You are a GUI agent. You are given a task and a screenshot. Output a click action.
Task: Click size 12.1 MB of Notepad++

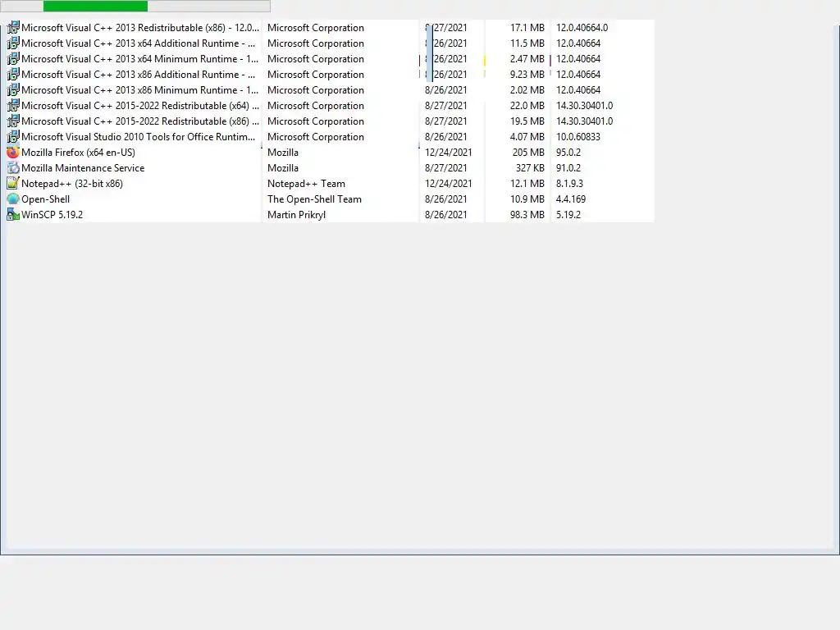527,183
